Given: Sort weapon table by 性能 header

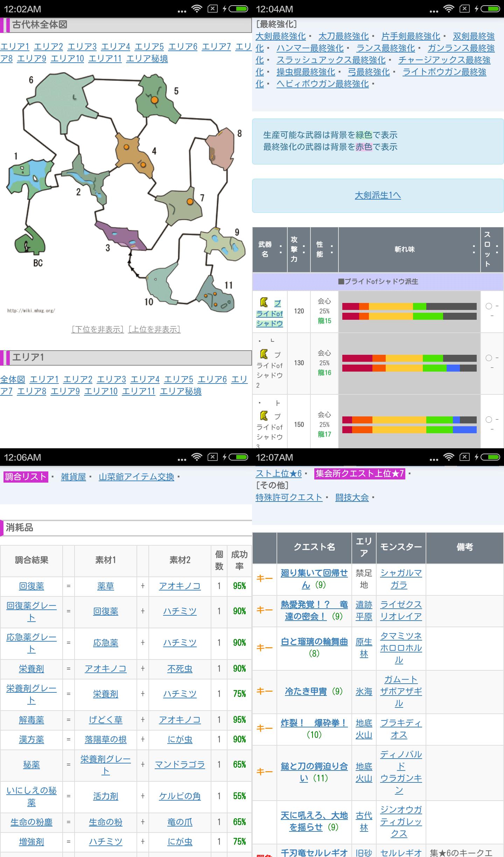Looking at the screenshot, I should click(x=324, y=249).
